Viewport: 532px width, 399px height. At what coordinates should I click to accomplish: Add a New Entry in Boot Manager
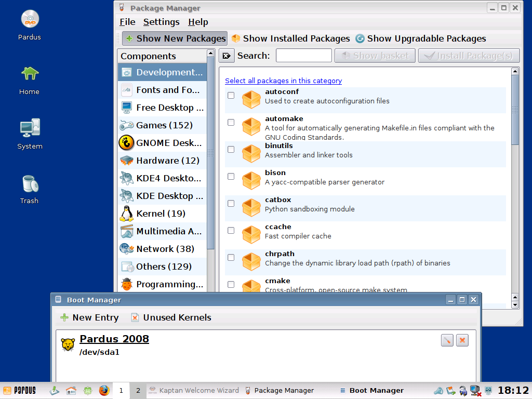click(89, 317)
